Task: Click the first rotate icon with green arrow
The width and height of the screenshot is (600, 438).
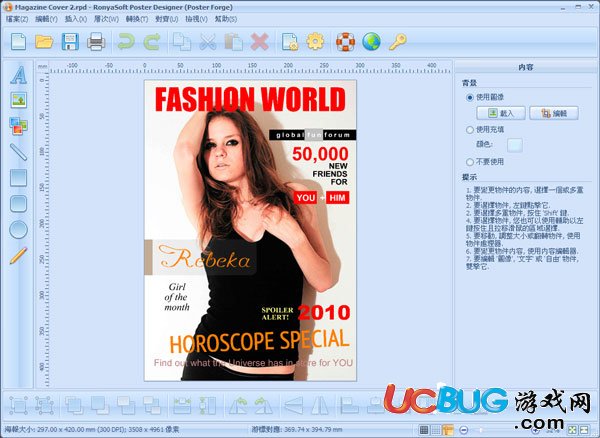Action: (238, 405)
